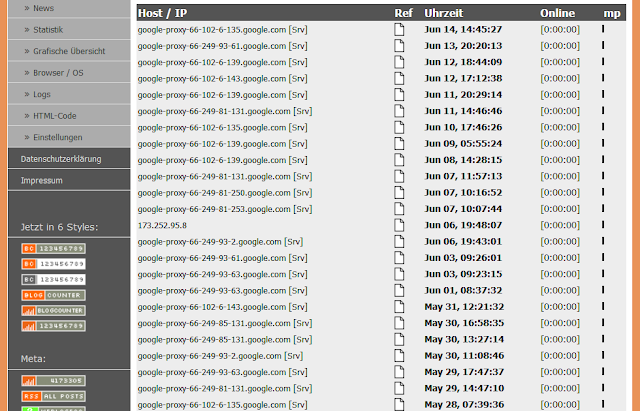The width and height of the screenshot is (640, 411).
Task: Select the orange BC 123456789 counter style badge
Action: [53, 249]
